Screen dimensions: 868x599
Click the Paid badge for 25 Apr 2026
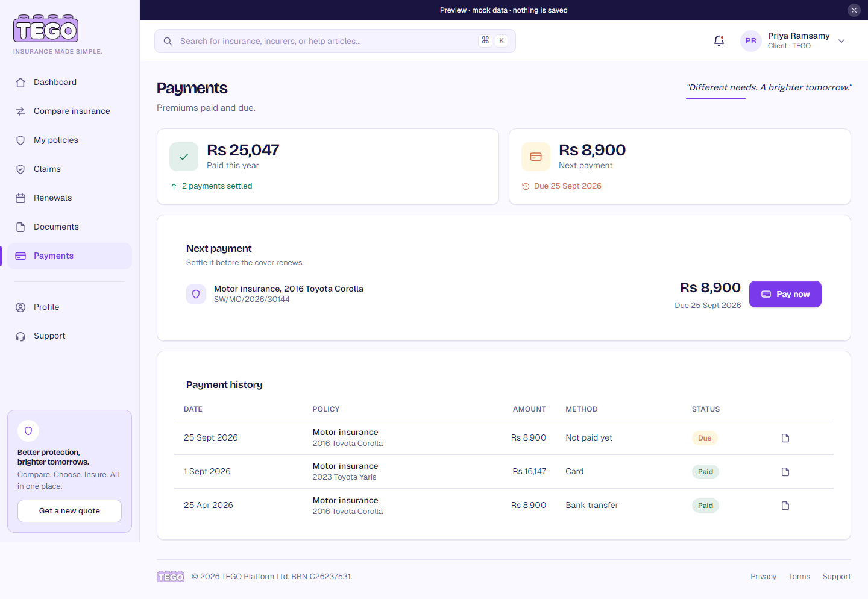click(x=705, y=506)
